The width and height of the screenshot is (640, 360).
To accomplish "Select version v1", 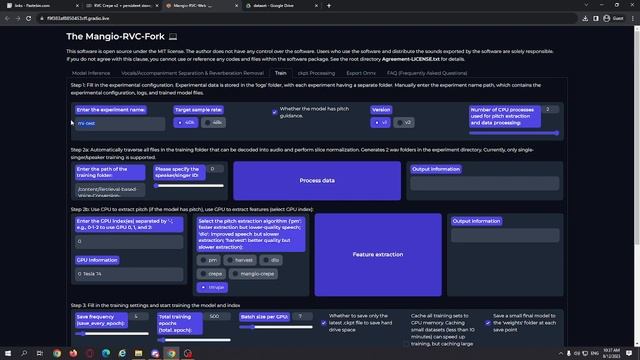I will pyautogui.click(x=380, y=122).
